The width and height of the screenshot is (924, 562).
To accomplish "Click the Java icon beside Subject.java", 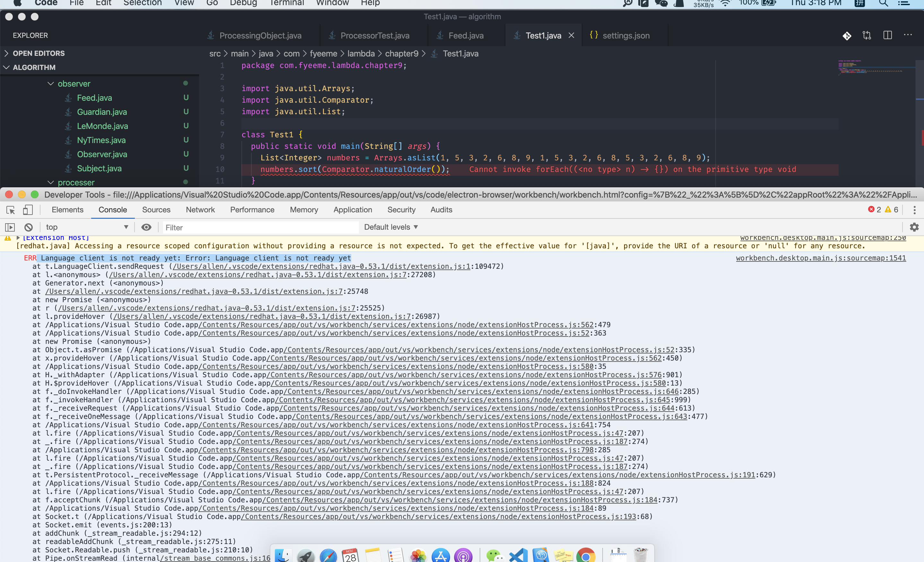I will (x=69, y=168).
